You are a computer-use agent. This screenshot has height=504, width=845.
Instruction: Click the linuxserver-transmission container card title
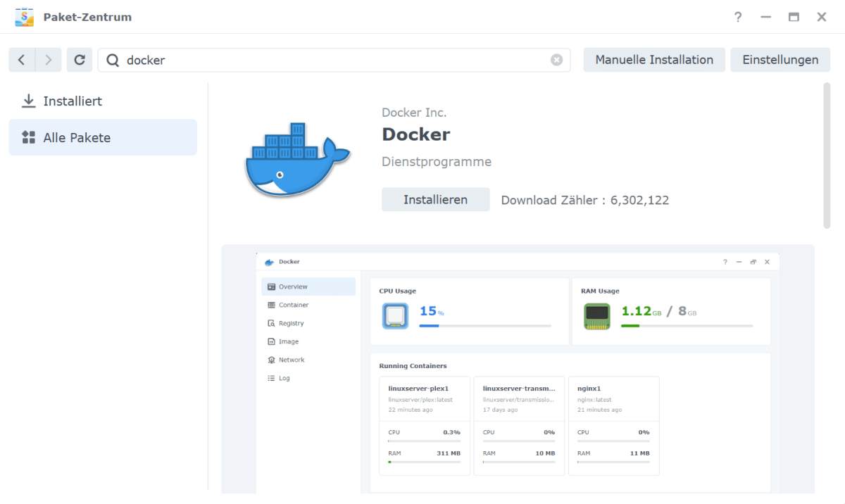pyautogui.click(x=518, y=388)
